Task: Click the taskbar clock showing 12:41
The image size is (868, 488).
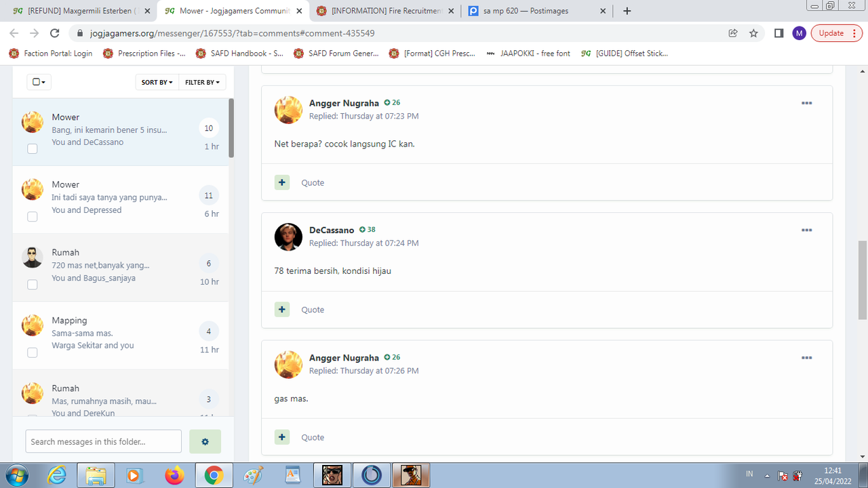Action: click(832, 475)
